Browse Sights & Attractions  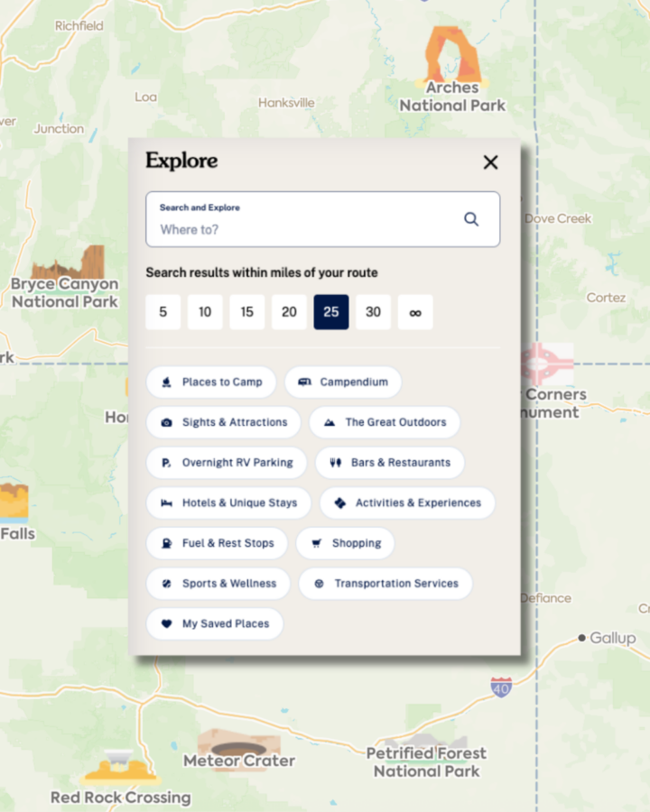223,422
